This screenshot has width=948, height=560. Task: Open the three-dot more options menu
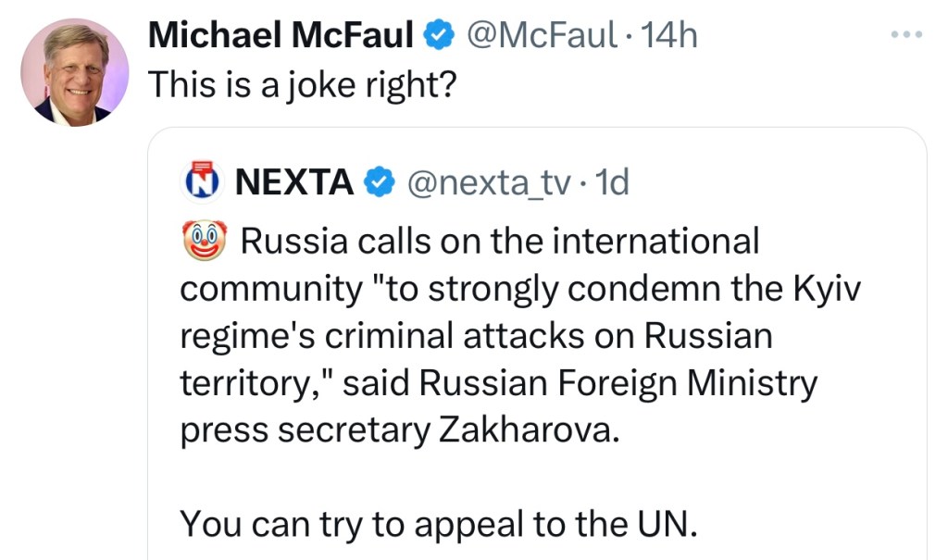pyautogui.click(x=906, y=35)
